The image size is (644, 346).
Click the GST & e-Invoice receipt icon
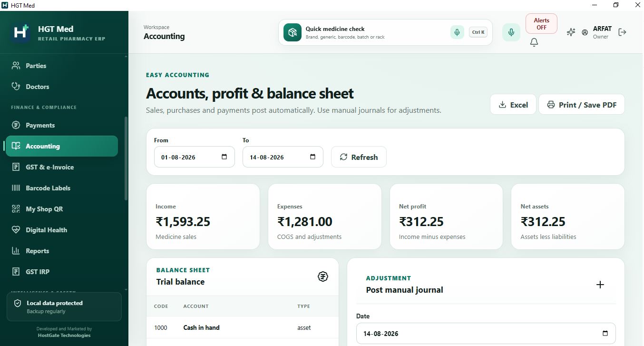pyautogui.click(x=16, y=167)
